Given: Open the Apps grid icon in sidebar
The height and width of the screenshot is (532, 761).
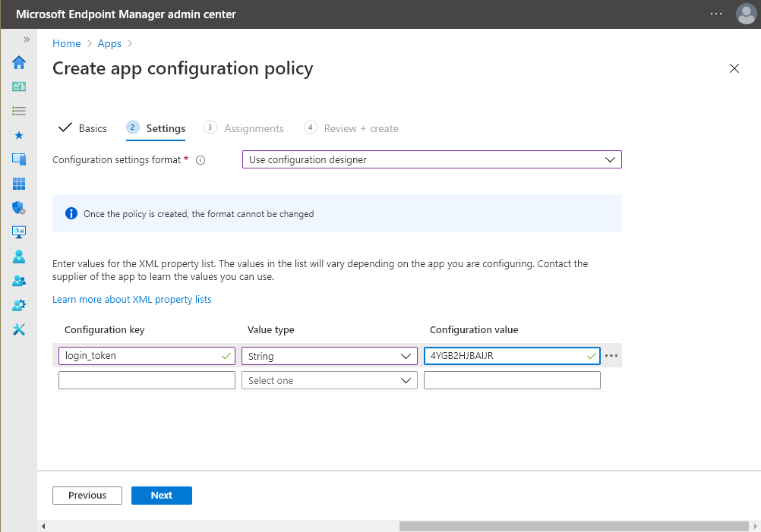Looking at the screenshot, I should 19,184.
